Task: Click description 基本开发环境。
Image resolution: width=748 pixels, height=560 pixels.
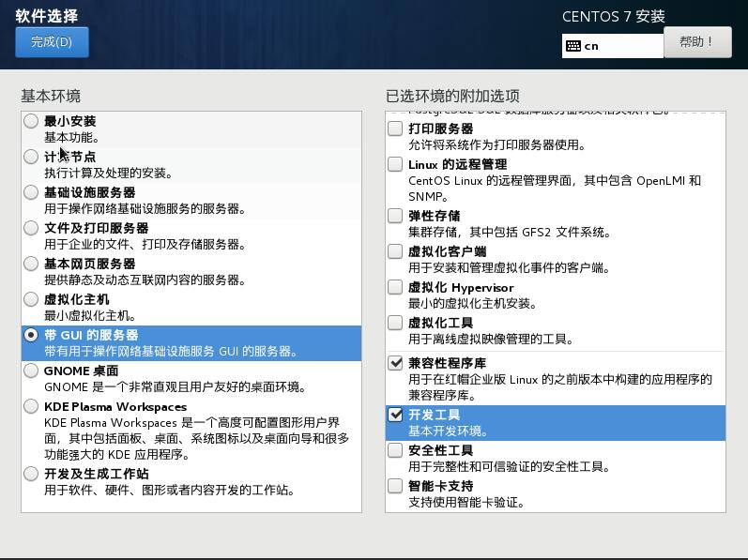Action: click(448, 431)
